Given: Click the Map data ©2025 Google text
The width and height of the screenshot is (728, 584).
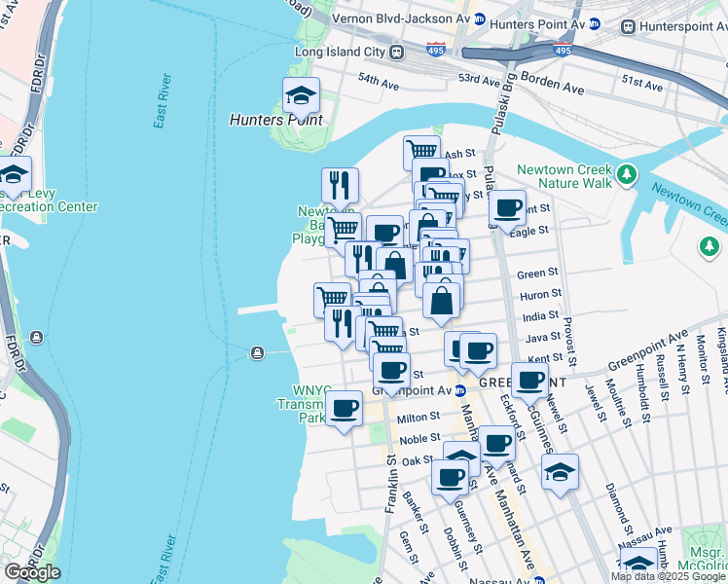Looking at the screenshot, I should [669, 577].
